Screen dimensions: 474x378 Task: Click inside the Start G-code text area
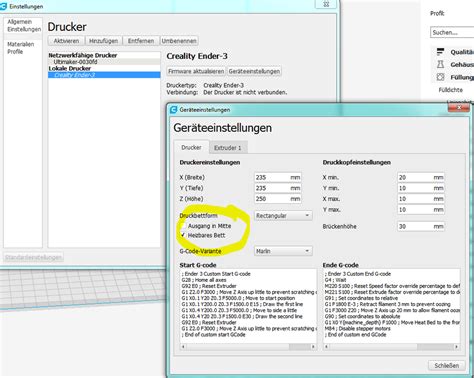[248, 306]
